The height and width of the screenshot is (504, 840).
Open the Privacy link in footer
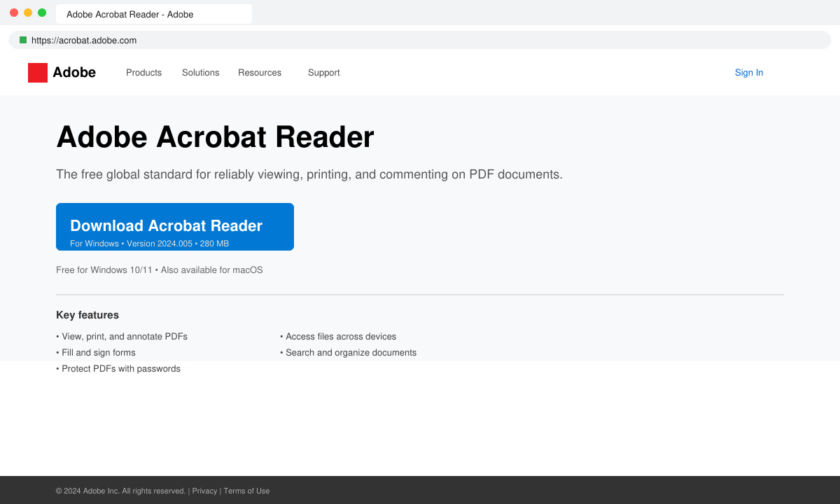(x=204, y=491)
